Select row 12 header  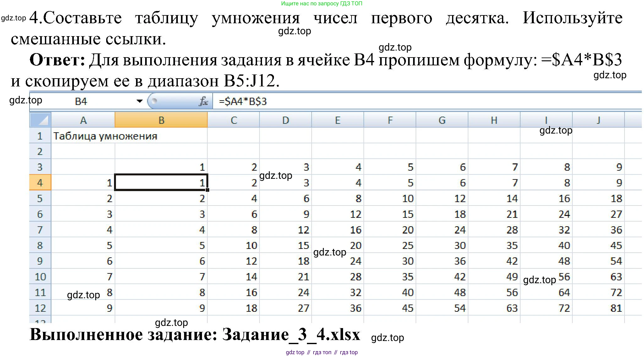pyautogui.click(x=40, y=308)
